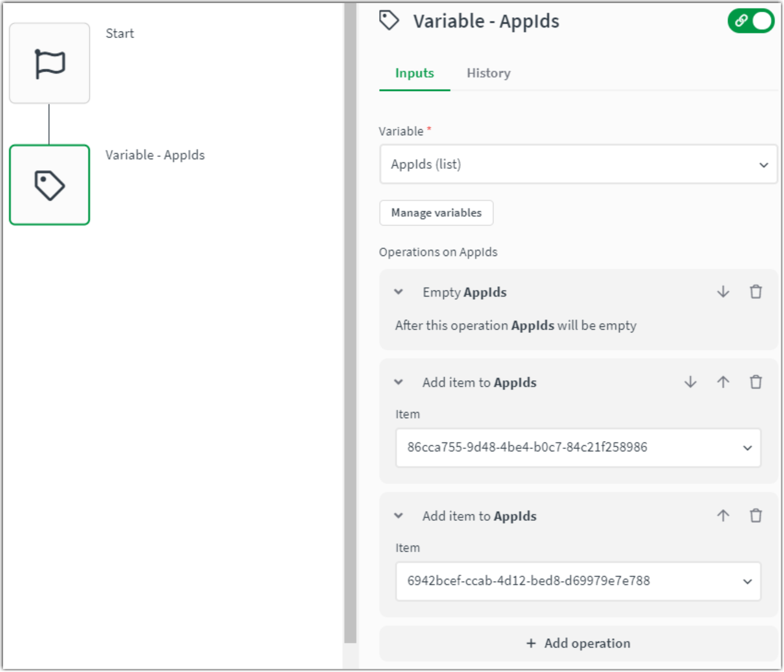Switch to the Inputs tab
The image size is (784, 672).
(415, 73)
